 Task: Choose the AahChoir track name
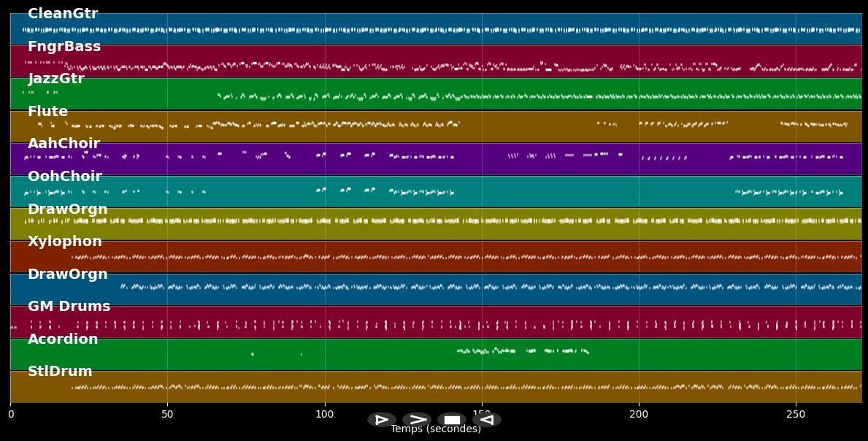(x=64, y=144)
